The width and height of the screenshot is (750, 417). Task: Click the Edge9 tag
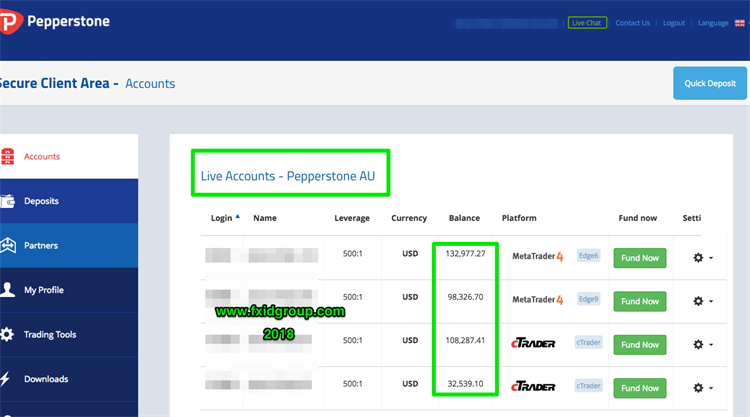coord(588,299)
